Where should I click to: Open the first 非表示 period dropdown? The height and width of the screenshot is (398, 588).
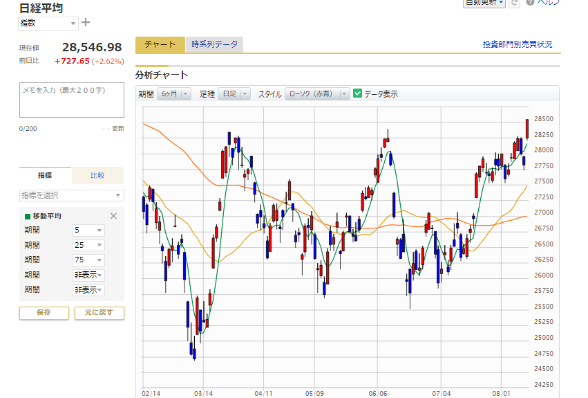click(88, 275)
